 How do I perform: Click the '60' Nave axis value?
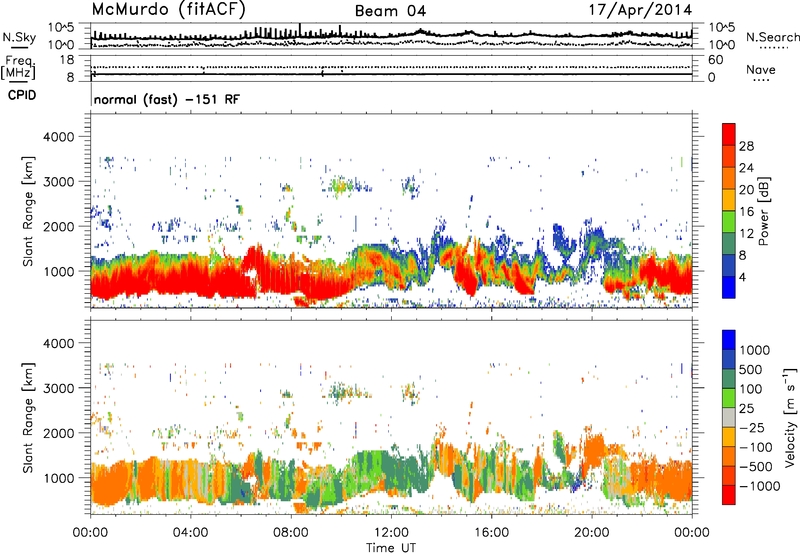(x=715, y=60)
